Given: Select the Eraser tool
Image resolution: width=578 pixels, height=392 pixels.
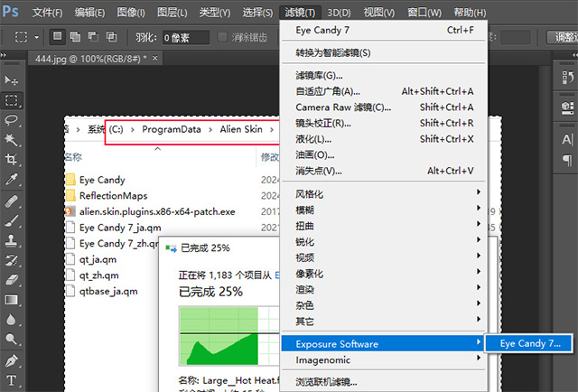Looking at the screenshot, I should click(x=12, y=280).
